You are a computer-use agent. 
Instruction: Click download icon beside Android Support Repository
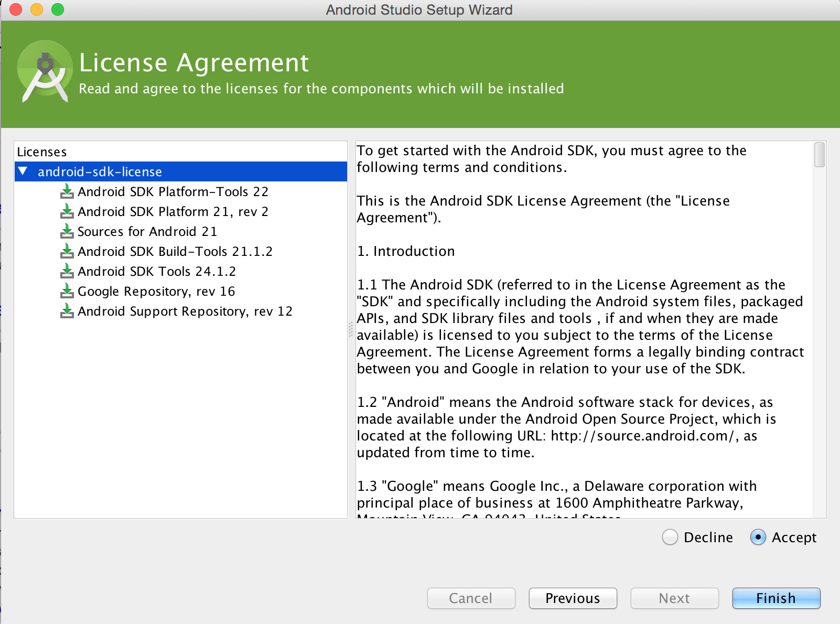click(67, 311)
